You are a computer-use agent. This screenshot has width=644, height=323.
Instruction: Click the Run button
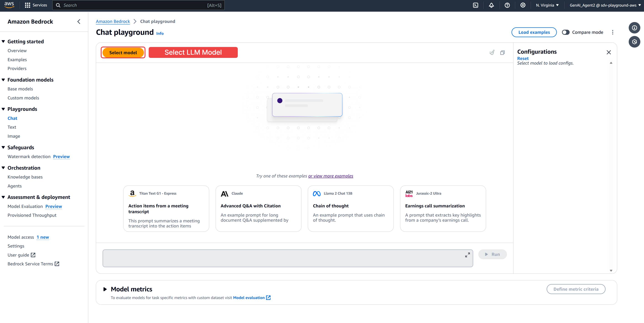(x=493, y=254)
